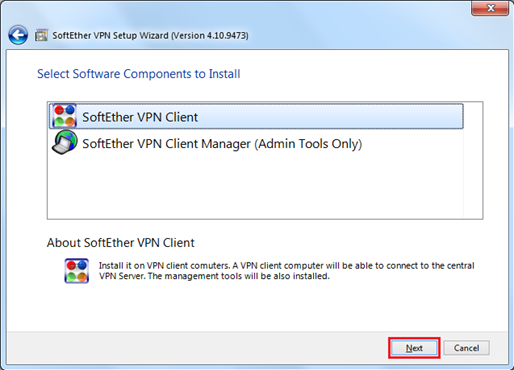Image resolution: width=514 pixels, height=370 pixels.
Task: Click the SoftEther VPN Client list icon
Action: pos(64,116)
